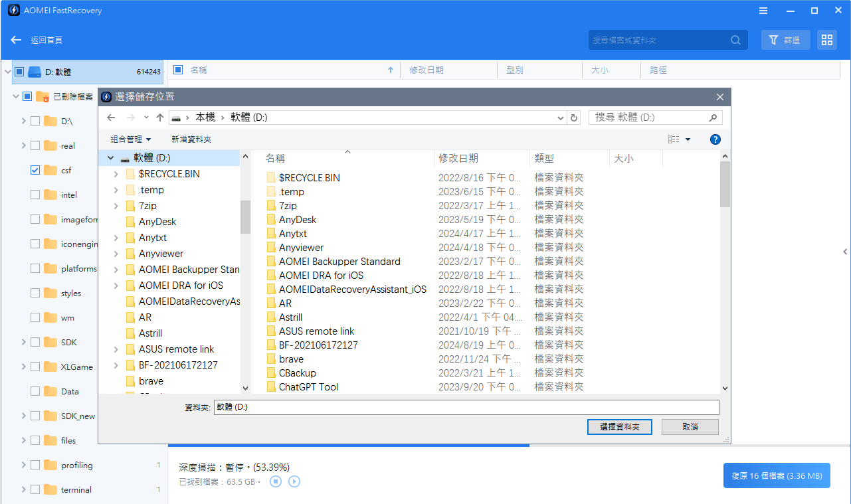Viewport: 851px width, 504px height.
Task: Open recent locations dropdown in save dialog
Action: click(x=146, y=118)
